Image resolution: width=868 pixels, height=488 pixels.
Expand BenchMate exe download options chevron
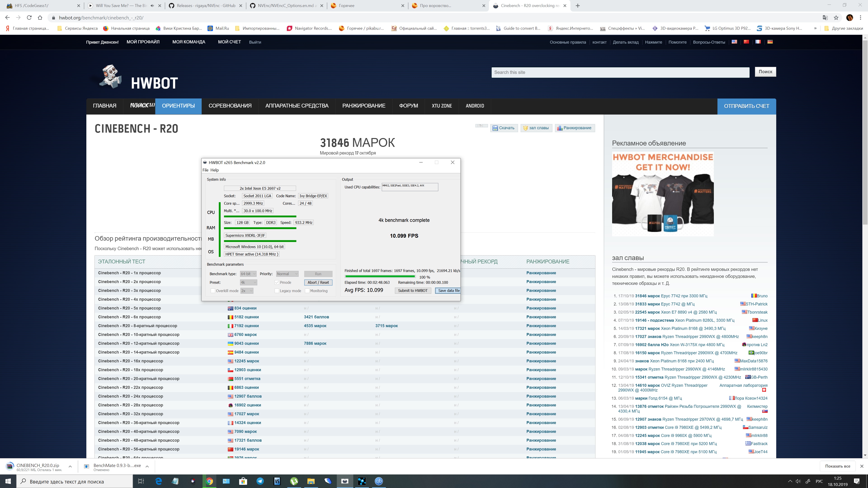[147, 466]
